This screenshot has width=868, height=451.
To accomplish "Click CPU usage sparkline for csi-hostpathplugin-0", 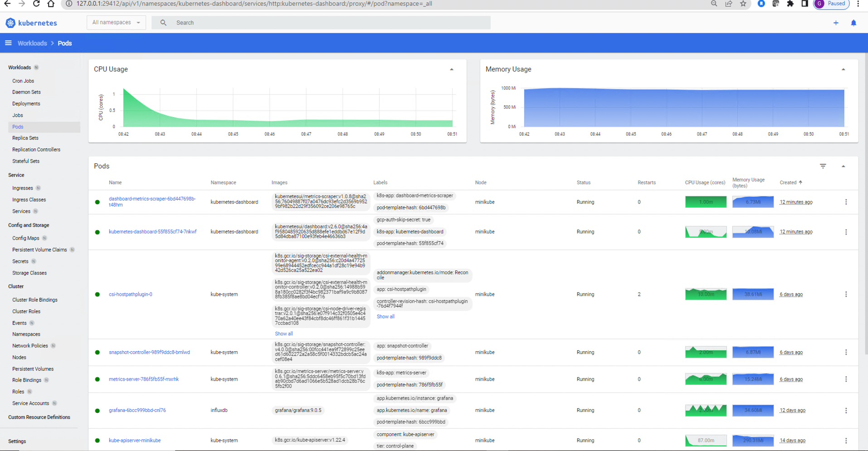I will (x=706, y=294).
